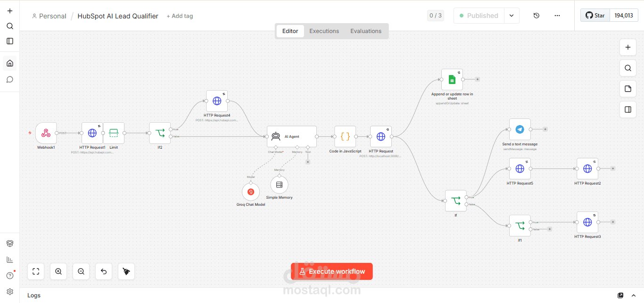Open the HTTP Request5 node
This screenshot has height=303, width=644.
point(520,168)
